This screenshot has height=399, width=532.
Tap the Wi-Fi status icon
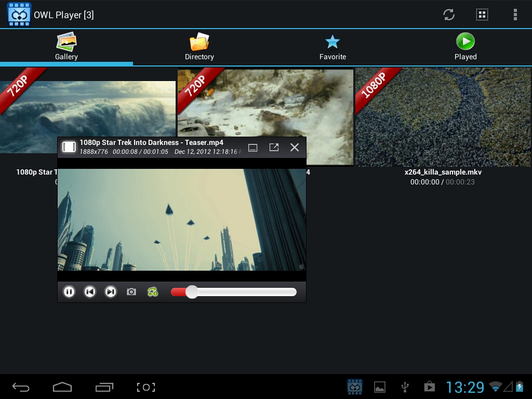pos(496,387)
